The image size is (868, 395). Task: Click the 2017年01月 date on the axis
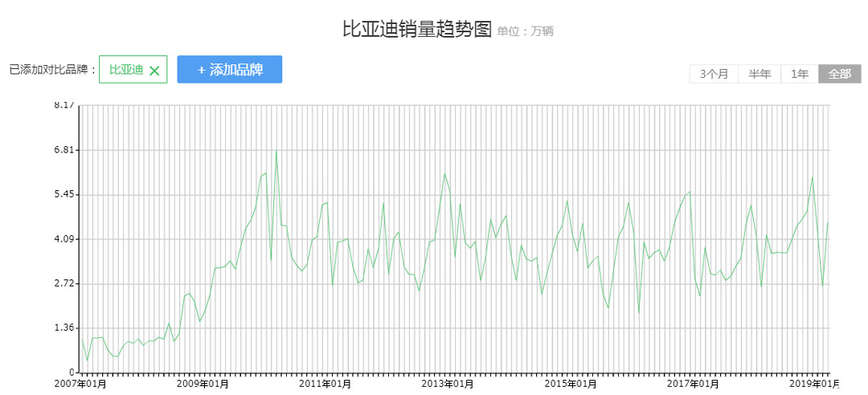click(693, 384)
